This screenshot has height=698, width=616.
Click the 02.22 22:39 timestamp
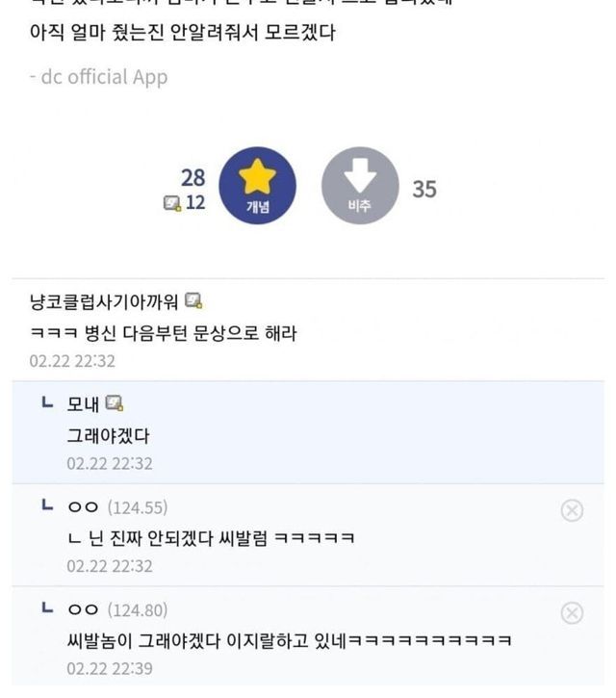click(x=109, y=668)
